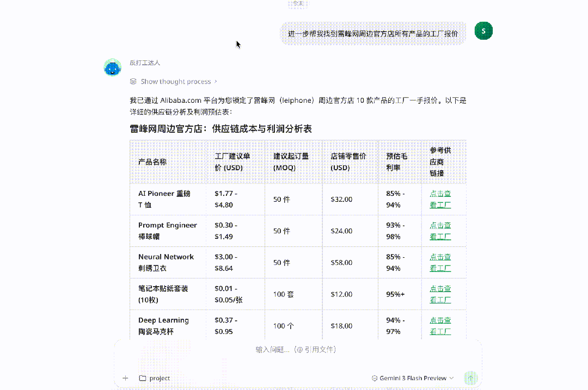Click the Prompt Engineer 棒球帽 product cell

(168, 231)
